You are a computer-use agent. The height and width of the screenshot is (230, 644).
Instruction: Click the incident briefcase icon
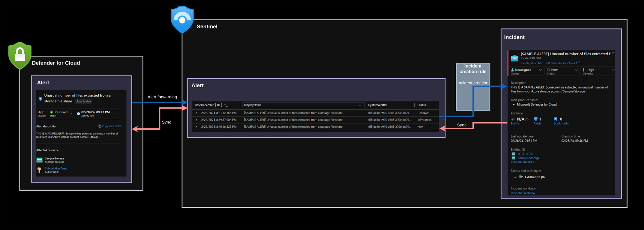pyautogui.click(x=514, y=58)
